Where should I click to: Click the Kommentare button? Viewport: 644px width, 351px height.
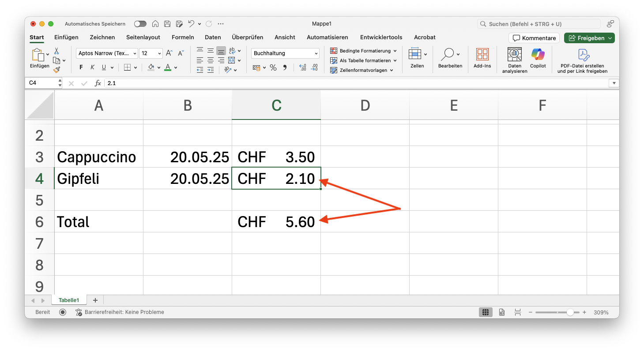[534, 38]
